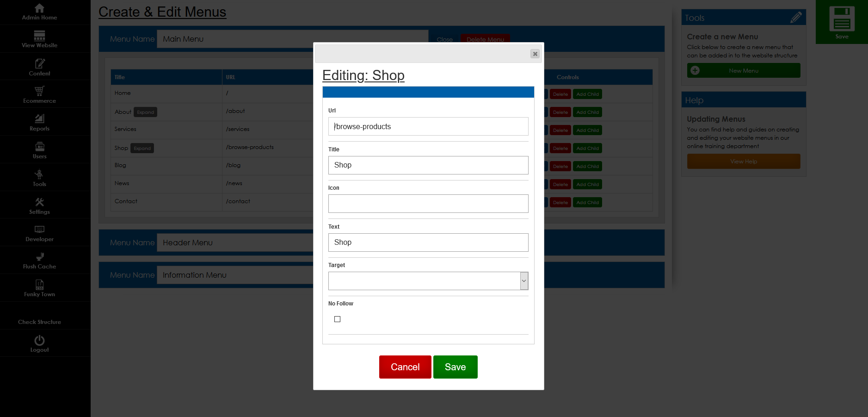Click the Information Menu name field

[x=235, y=275]
